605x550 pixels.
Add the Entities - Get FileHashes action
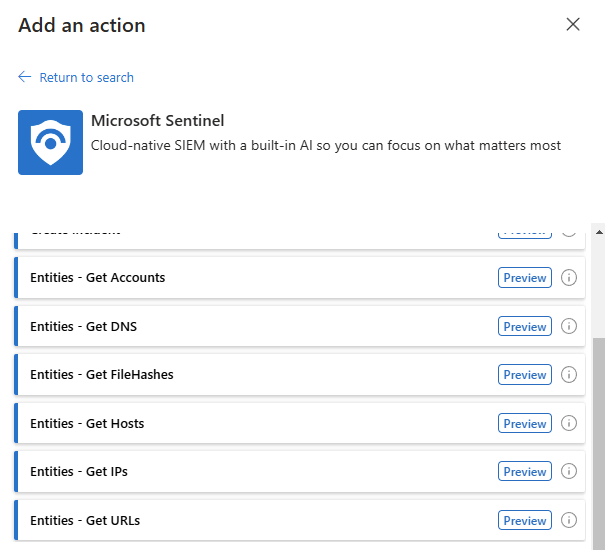(x=102, y=375)
